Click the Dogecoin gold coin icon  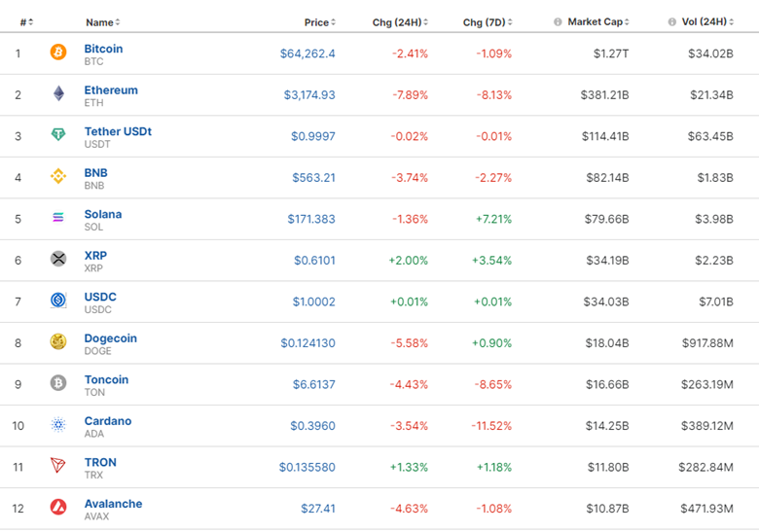(58, 341)
